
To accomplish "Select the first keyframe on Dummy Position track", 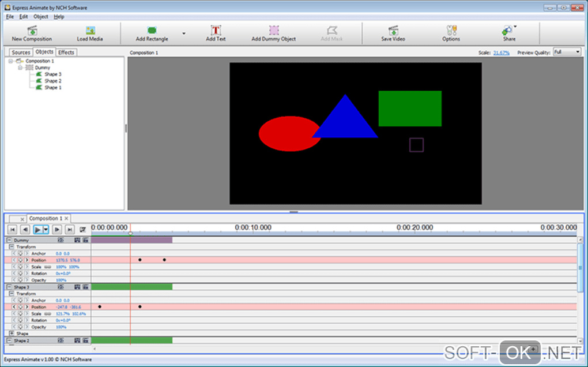I will (140, 260).
